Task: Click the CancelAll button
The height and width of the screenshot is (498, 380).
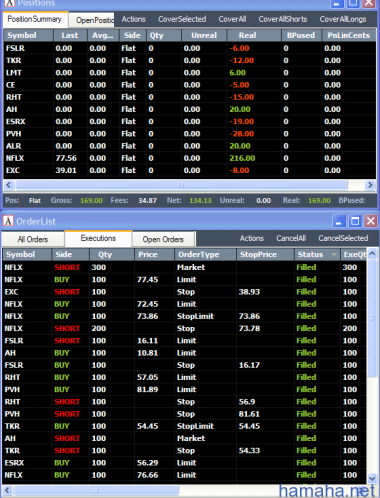Action: click(291, 238)
